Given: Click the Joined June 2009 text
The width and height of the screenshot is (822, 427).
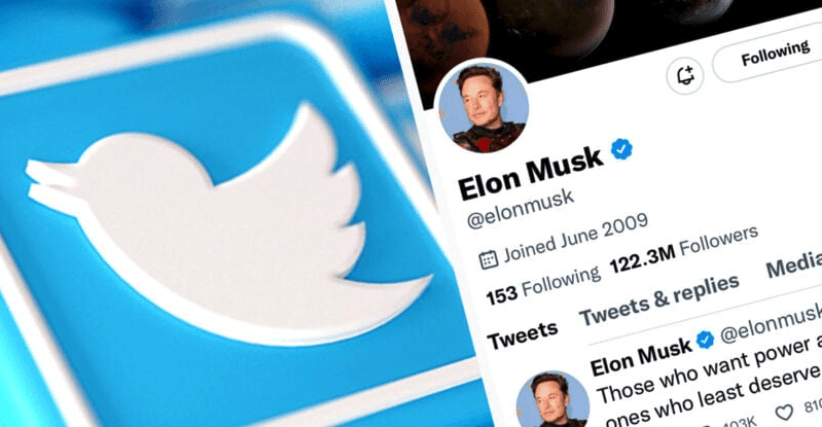Looking at the screenshot, I should coord(576,238).
